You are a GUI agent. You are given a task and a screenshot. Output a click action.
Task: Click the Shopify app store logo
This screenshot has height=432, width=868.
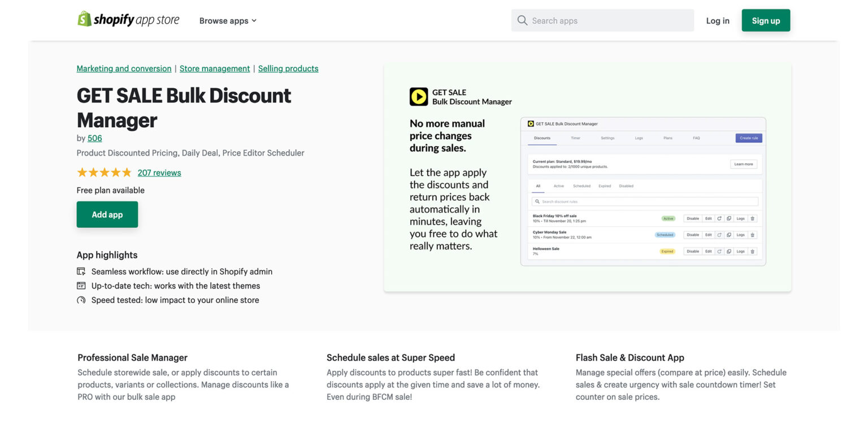click(x=128, y=20)
